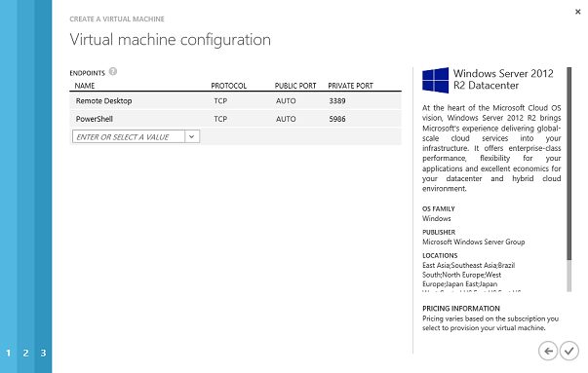
Task: Click the NAME column header
Action: [85, 86]
